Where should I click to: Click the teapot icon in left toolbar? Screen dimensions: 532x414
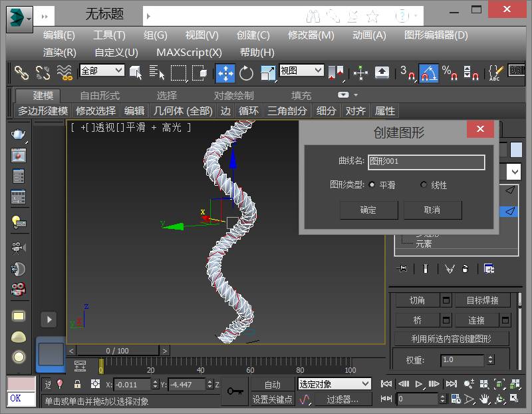(x=19, y=134)
